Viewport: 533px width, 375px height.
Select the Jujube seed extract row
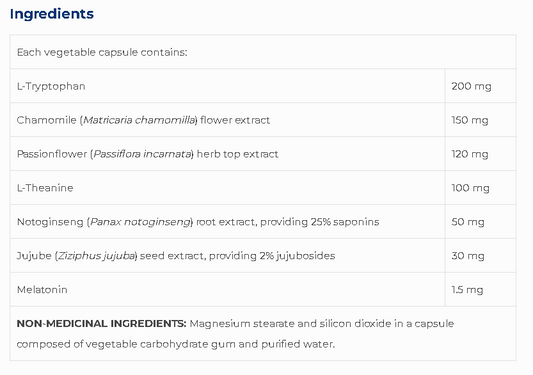click(263, 256)
